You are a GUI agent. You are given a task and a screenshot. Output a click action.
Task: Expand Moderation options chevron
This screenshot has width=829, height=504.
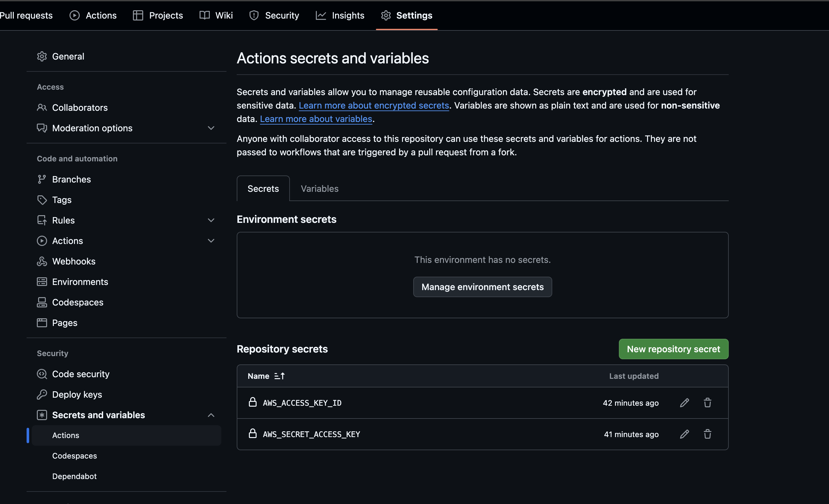pos(211,128)
